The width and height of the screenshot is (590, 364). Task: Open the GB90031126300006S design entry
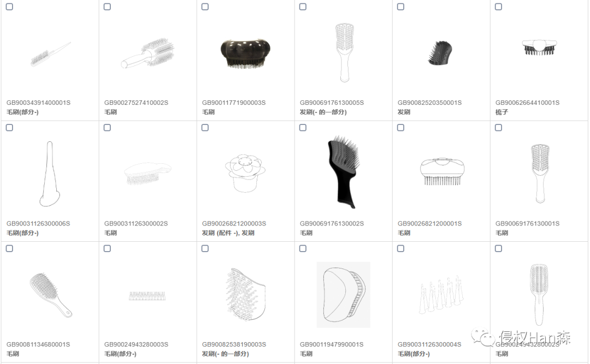(x=38, y=224)
